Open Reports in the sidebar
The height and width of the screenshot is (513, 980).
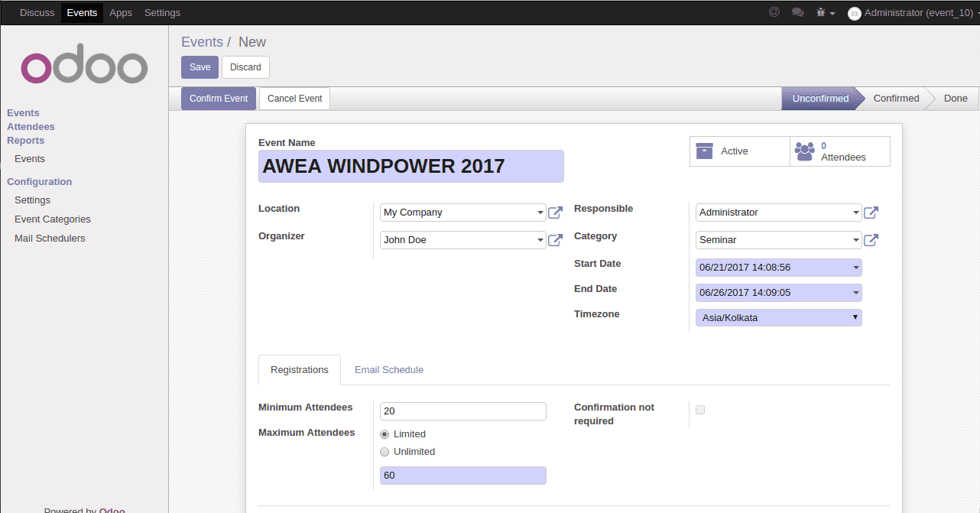point(25,141)
